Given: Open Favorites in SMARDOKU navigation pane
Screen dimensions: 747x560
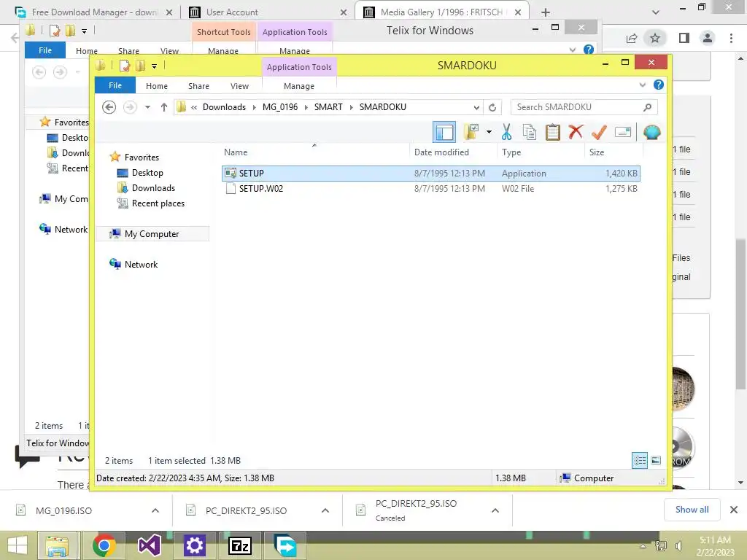Looking at the screenshot, I should pyautogui.click(x=142, y=157).
